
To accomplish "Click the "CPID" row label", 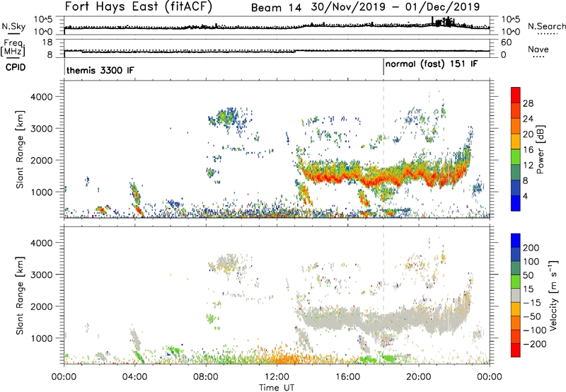I will [16, 67].
